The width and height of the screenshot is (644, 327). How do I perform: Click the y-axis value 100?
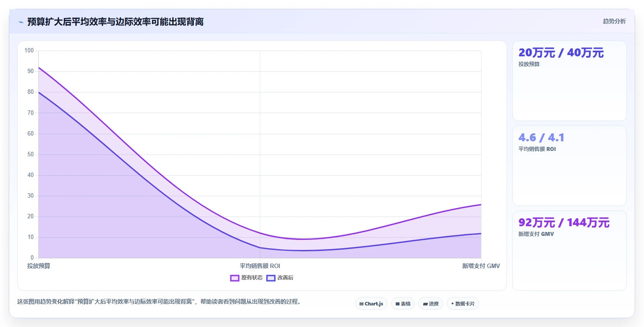point(29,51)
